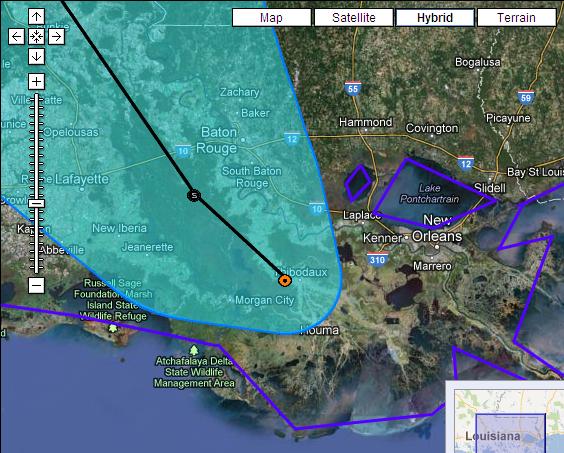Click the Lake Pontchartrain label
This screenshot has width=564, height=453.
[429, 194]
